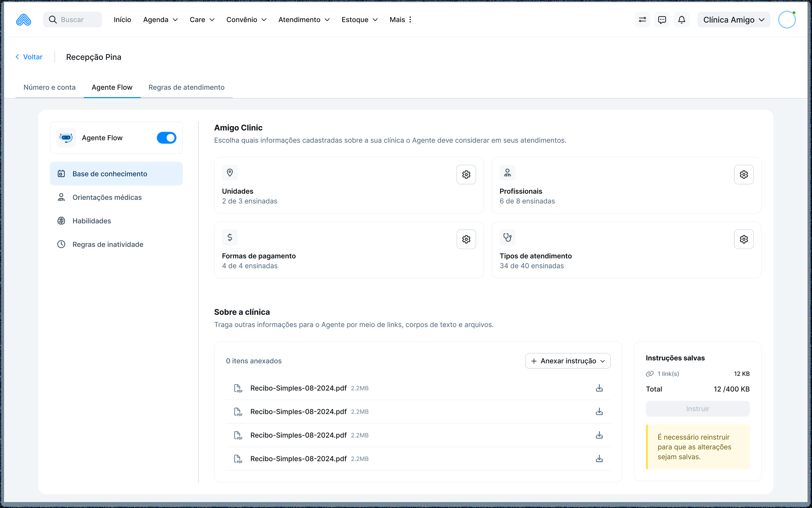This screenshot has height=508, width=812.
Task: Toggle the Agente Flow switch off
Action: pos(166,138)
